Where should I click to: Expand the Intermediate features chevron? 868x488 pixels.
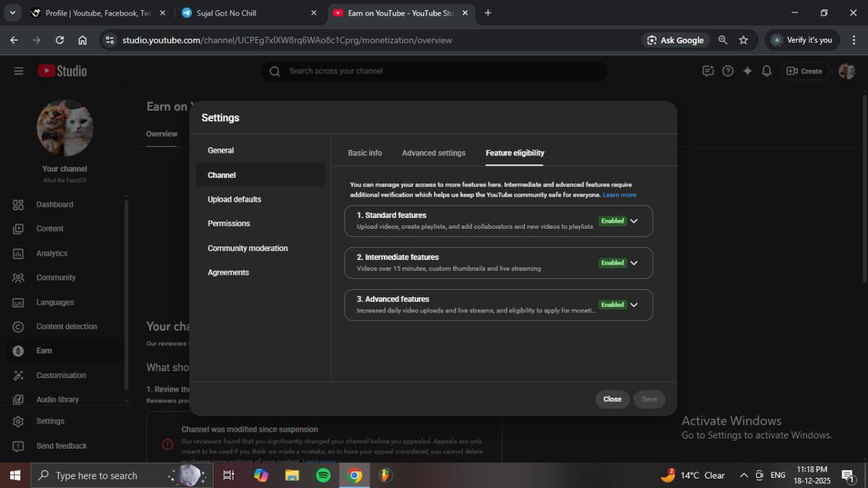click(634, 263)
